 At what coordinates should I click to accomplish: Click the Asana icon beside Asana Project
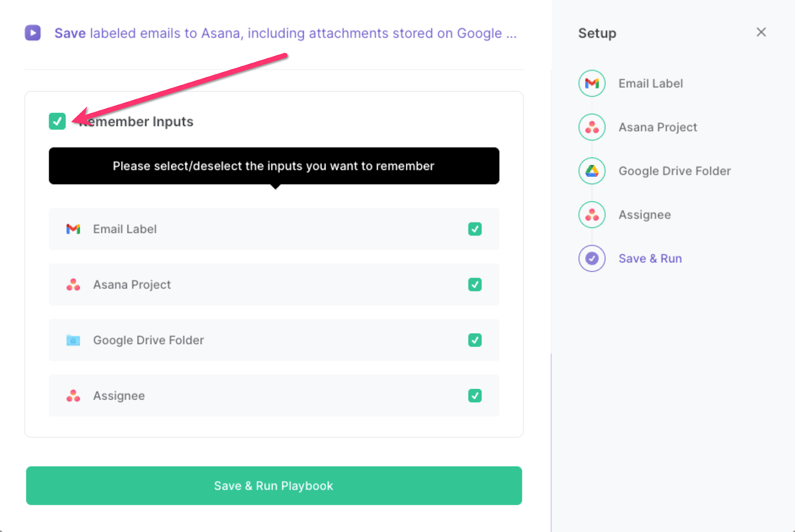(x=74, y=285)
